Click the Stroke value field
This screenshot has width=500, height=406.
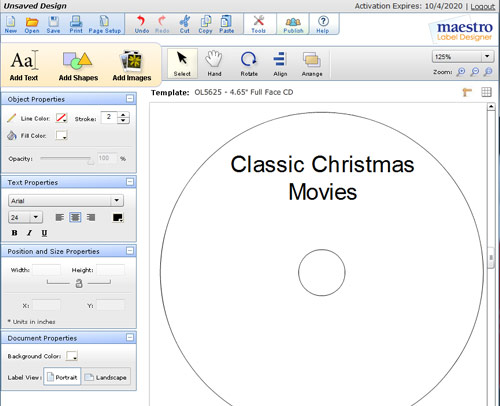pos(109,117)
